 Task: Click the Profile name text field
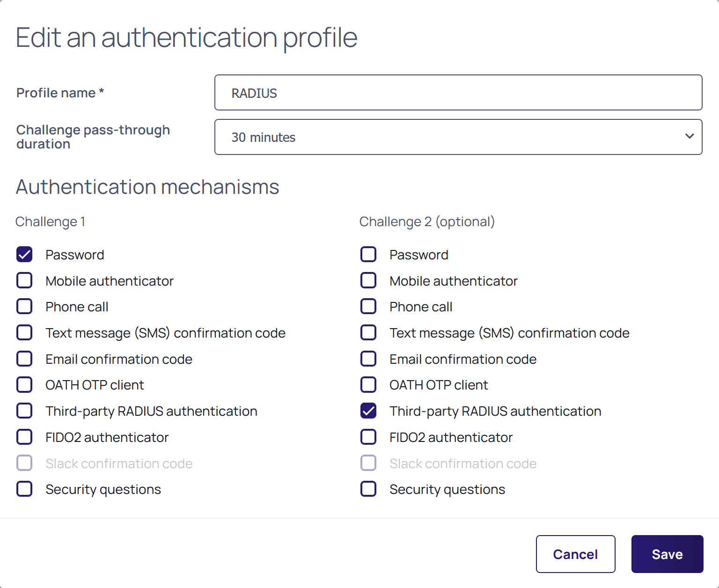(458, 93)
